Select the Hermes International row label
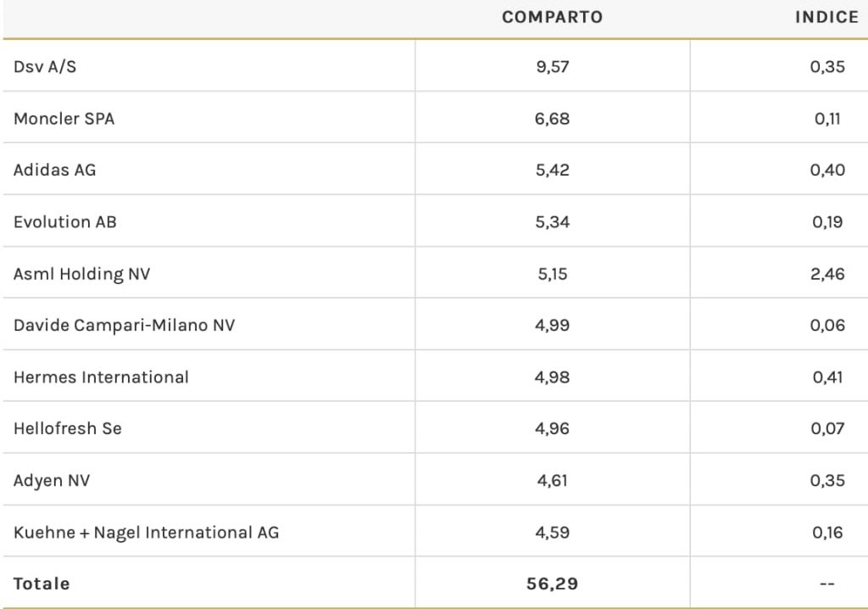This screenshot has width=868, height=609. click(101, 377)
